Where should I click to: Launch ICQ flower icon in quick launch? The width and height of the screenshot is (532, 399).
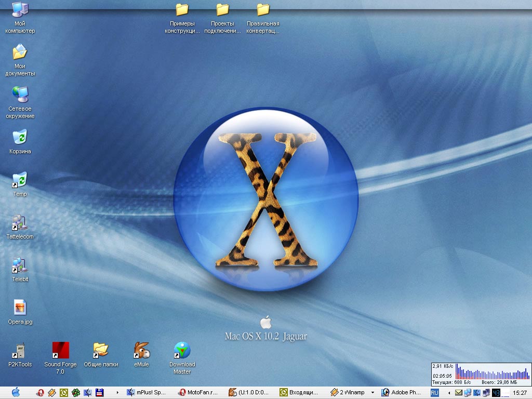(76, 393)
